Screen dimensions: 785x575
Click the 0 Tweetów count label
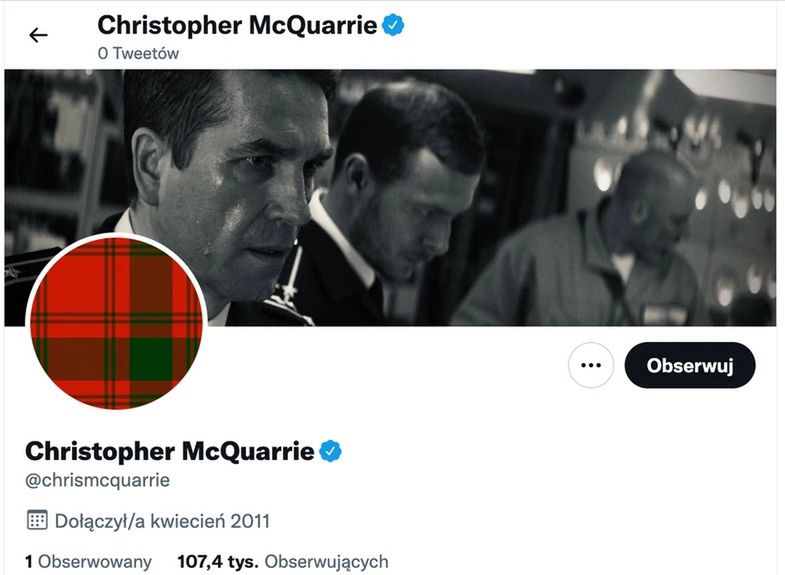138,54
